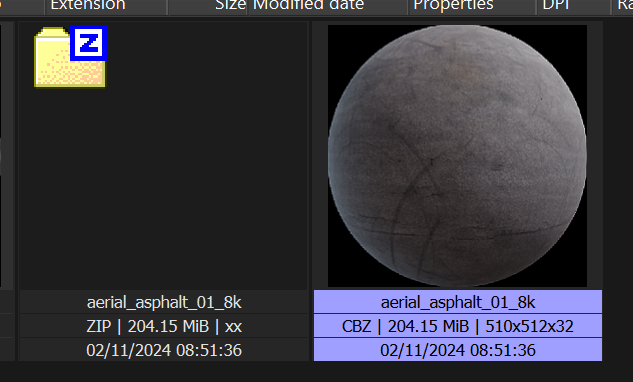The image size is (633, 382).
Task: Click the unhighlighted 02/11/2024 08:51:36 date under ZIP item
Action: 164,350
